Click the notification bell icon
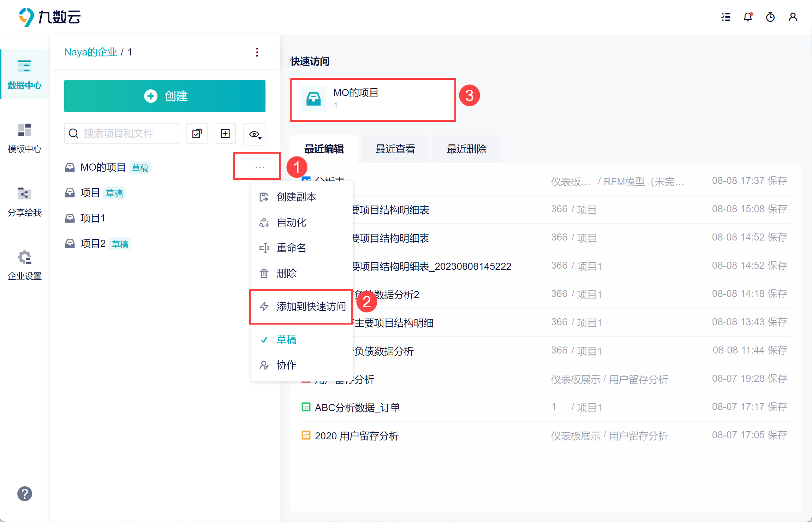812x522 pixels. coord(748,17)
